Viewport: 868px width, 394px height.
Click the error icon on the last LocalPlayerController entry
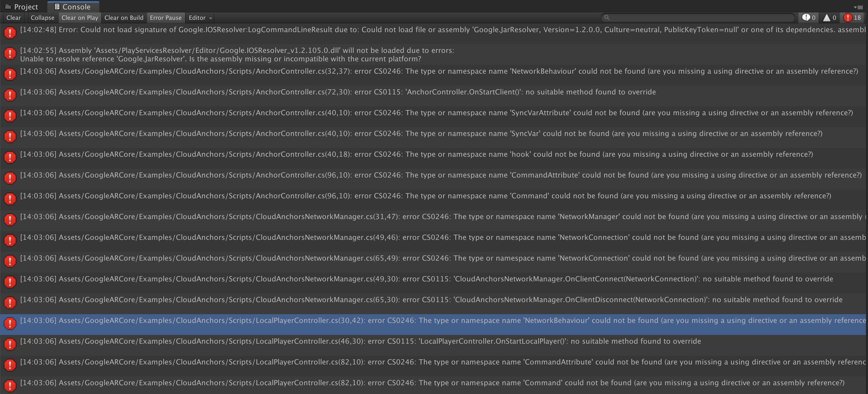(x=10, y=386)
